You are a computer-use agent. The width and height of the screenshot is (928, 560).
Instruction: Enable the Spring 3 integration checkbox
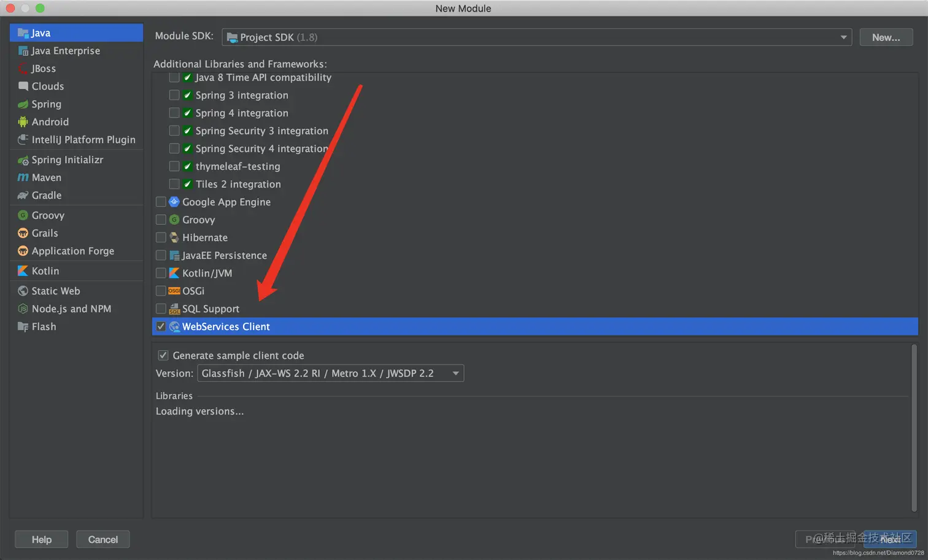pos(174,95)
